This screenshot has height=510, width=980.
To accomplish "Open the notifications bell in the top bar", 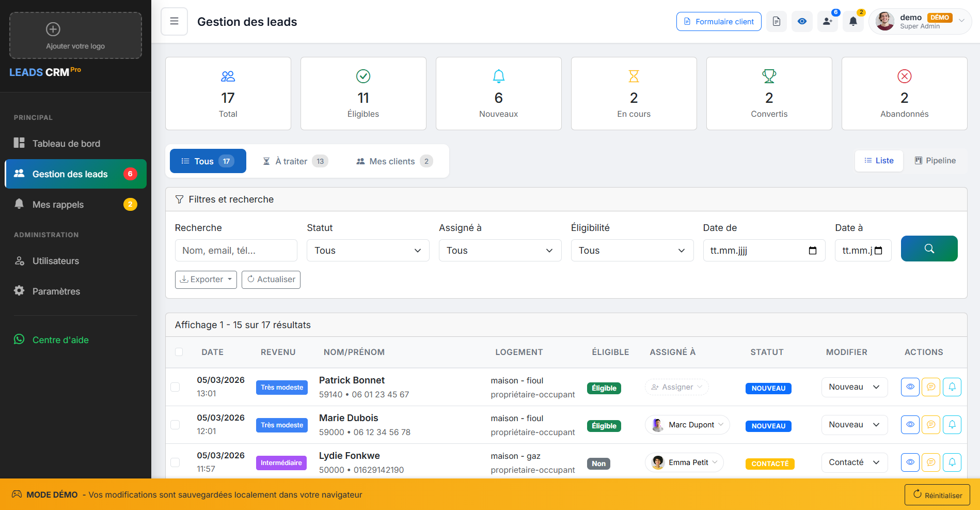I will 853,21.
